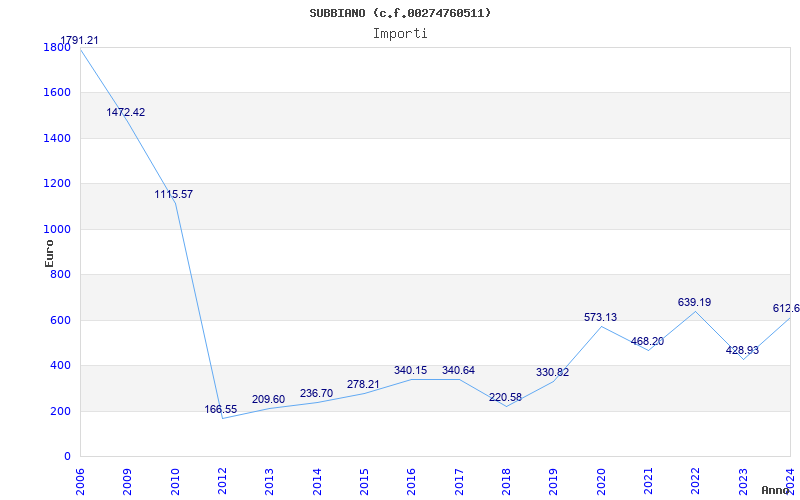The height and width of the screenshot is (500, 800).
Task: Click the 220.58 data label
Action: point(505,397)
